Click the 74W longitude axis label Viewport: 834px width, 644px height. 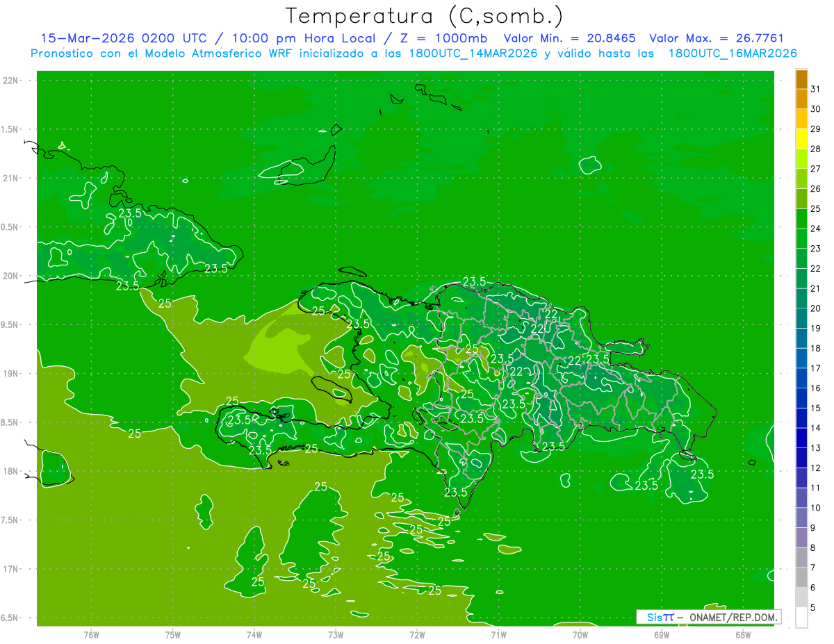pos(254,634)
